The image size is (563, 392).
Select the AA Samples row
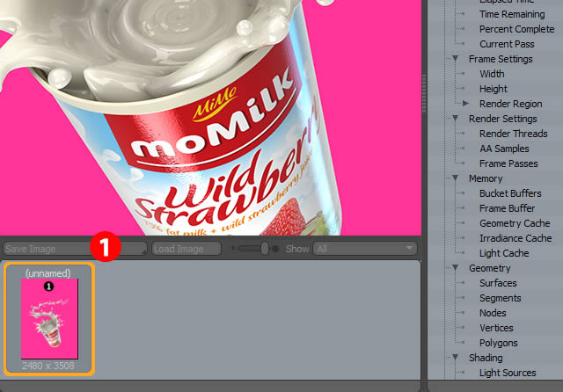504,149
